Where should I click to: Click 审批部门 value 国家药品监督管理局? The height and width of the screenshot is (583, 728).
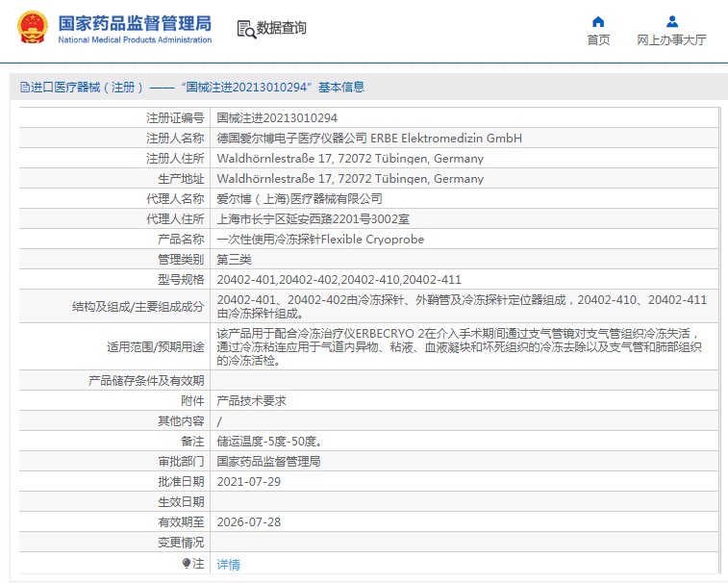pos(268,462)
